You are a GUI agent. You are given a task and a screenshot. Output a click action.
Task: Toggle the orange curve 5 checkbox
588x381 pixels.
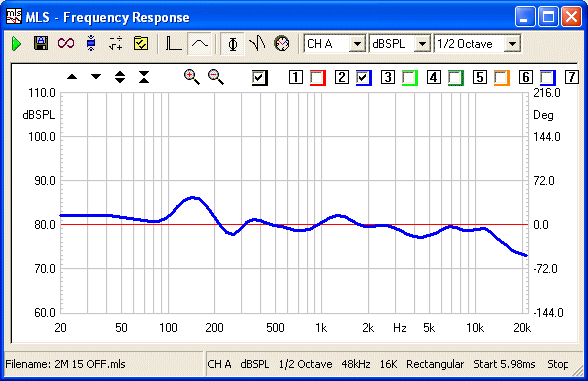502,78
